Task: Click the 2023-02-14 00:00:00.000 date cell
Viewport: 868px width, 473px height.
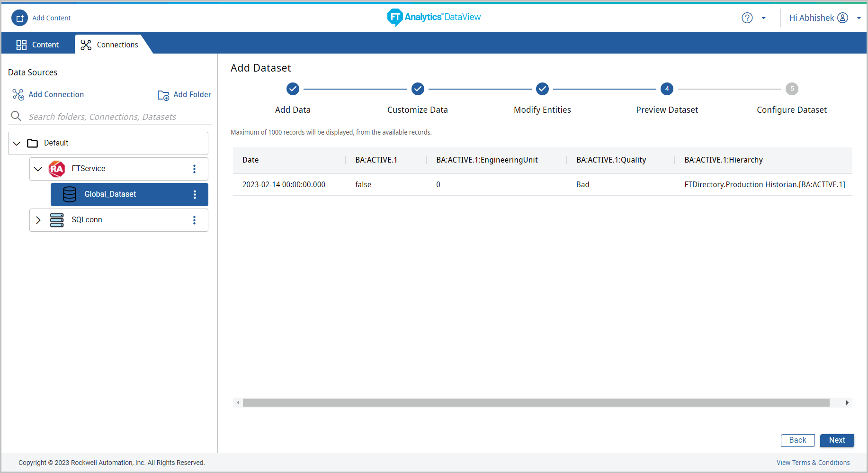Action: tap(284, 185)
